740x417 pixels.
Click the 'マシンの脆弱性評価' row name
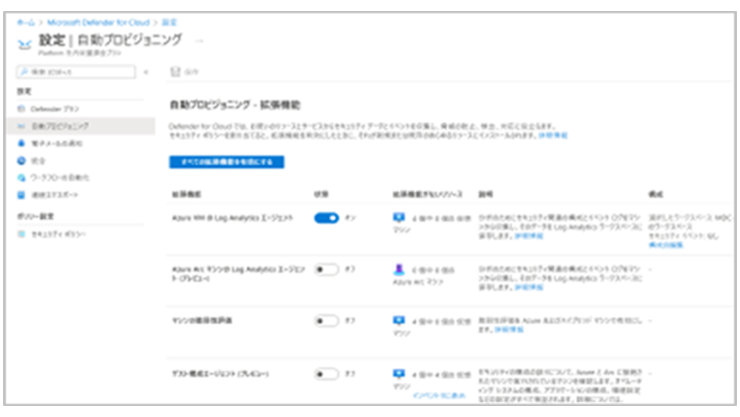pyautogui.click(x=202, y=321)
